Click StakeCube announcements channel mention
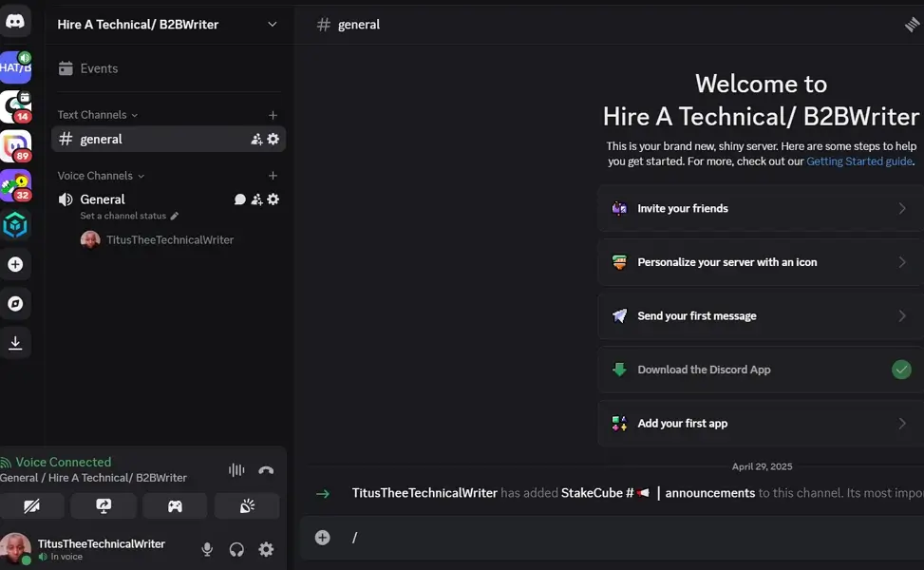The image size is (924, 570). point(658,493)
